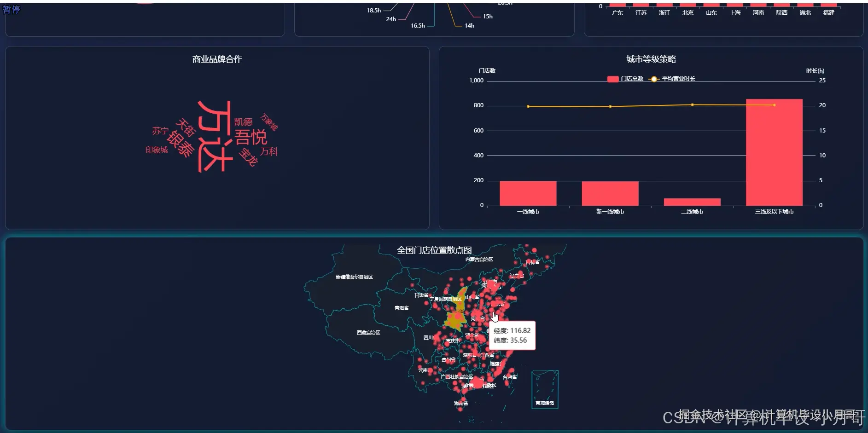Viewport: 868px width, 433px height.
Task: Click the 经度 116.82 map tooltip
Action: click(512, 335)
